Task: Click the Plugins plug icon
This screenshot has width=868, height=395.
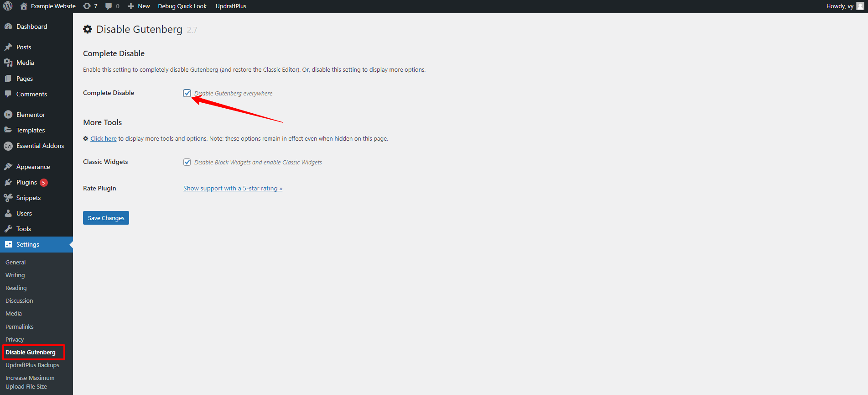Action: click(x=8, y=182)
